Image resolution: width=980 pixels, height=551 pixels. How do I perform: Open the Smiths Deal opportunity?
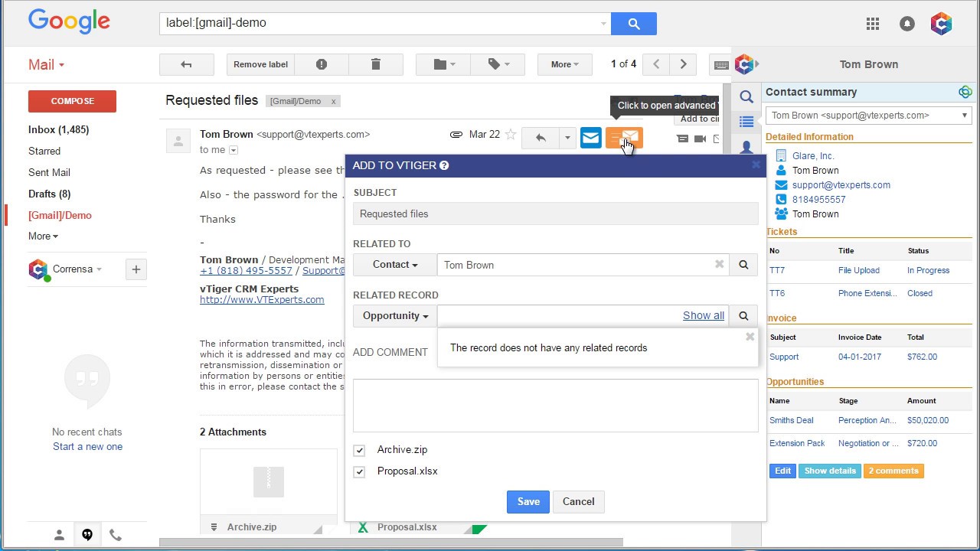click(x=792, y=420)
